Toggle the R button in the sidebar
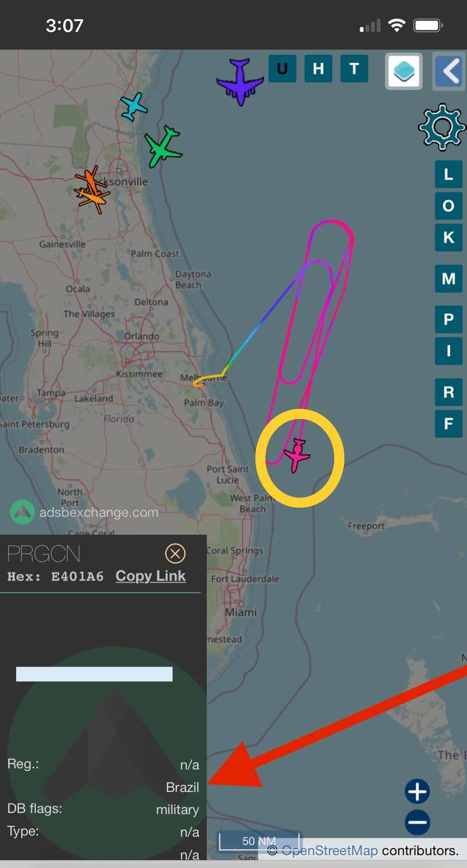This screenshot has height=868, width=467. tap(449, 391)
